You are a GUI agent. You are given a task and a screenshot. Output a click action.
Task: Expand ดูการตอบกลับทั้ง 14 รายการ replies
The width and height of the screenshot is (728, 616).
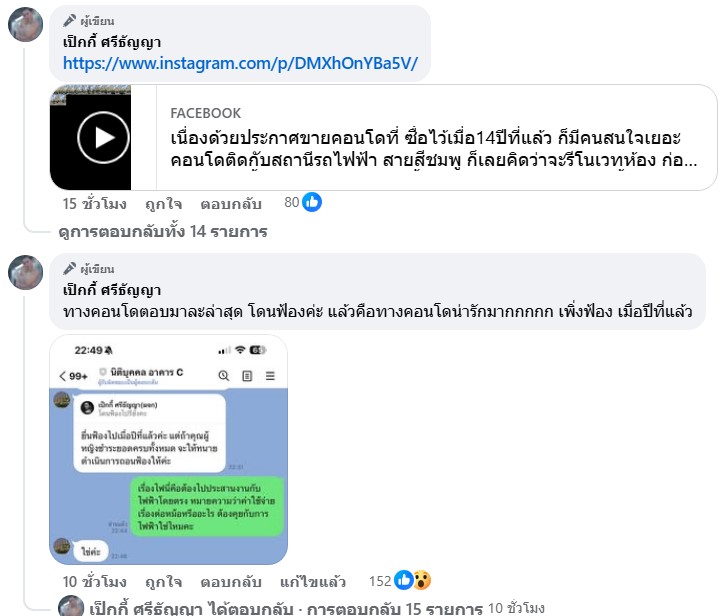(x=163, y=231)
